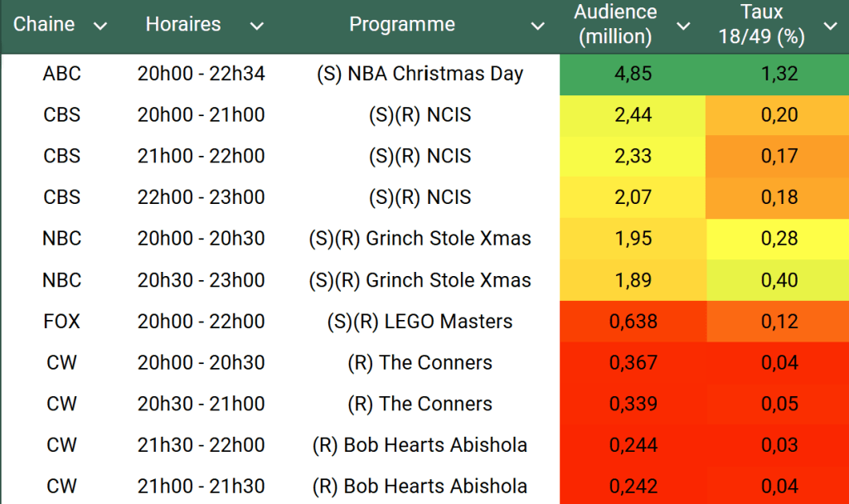This screenshot has height=504, width=849.
Task: Select the 1,32 rate cell
Action: click(x=779, y=74)
